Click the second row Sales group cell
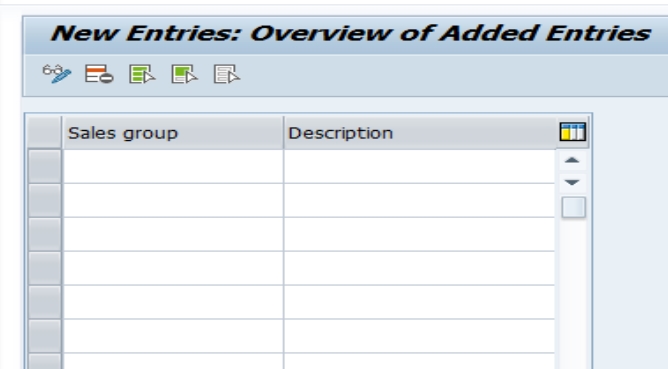The height and width of the screenshot is (369, 668). [x=173, y=200]
